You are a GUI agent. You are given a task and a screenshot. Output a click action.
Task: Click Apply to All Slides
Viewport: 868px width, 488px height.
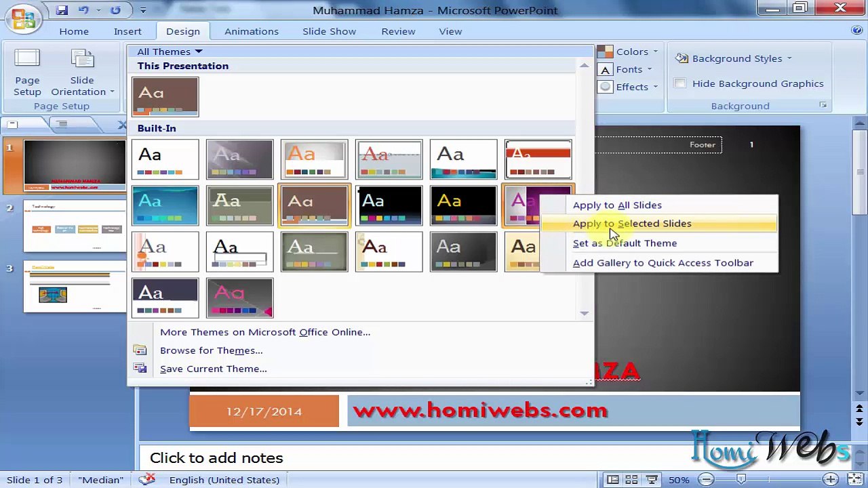[x=617, y=205]
